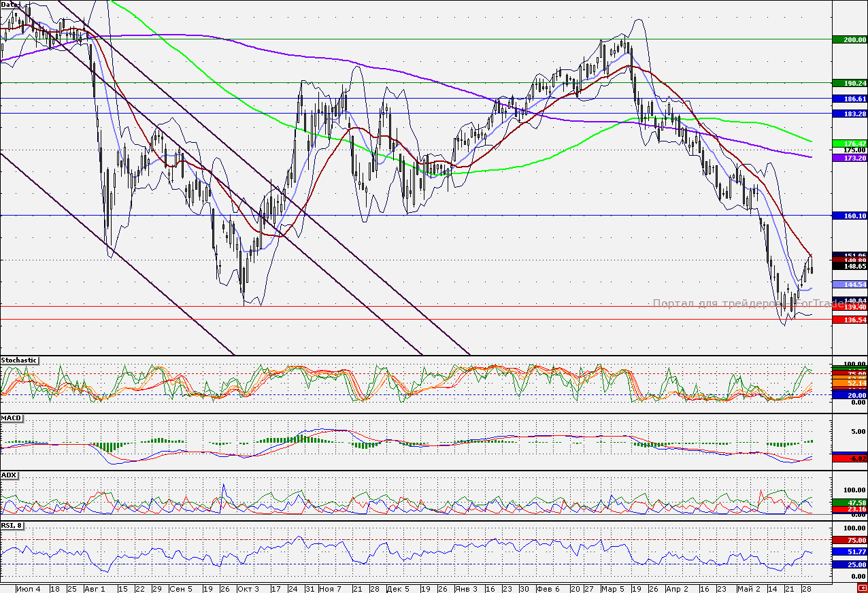Click the green 200.00 price tag
The image size is (868, 593).
click(850, 40)
